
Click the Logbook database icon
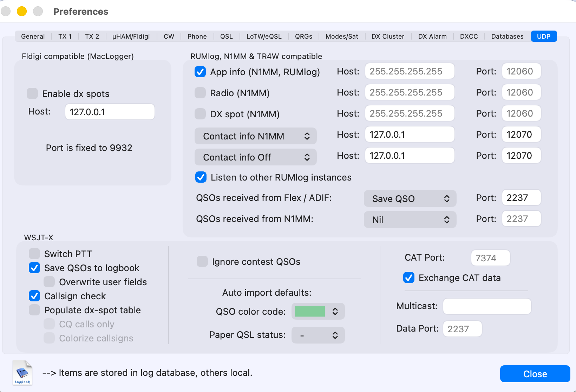coord(22,373)
